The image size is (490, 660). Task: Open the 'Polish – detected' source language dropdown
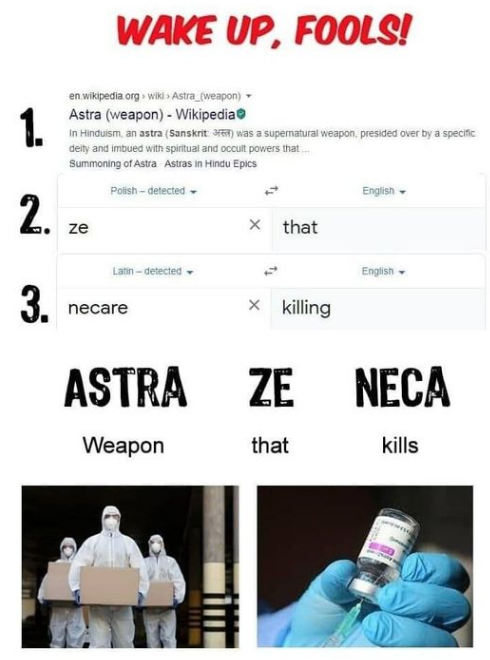[153, 191]
